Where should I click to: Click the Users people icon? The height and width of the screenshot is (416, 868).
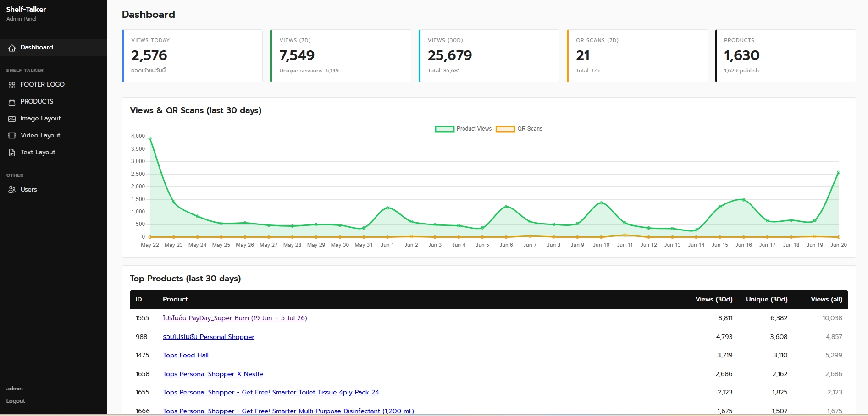(12, 190)
